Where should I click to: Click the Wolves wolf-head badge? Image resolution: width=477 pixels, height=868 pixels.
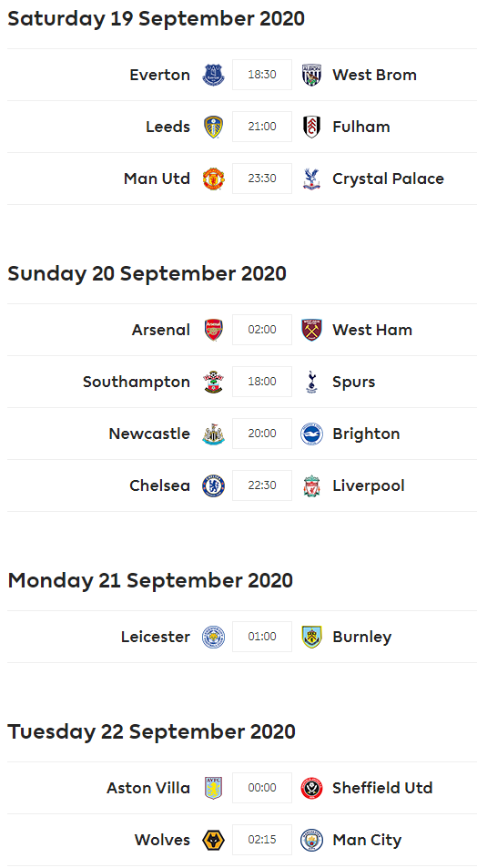tap(213, 841)
